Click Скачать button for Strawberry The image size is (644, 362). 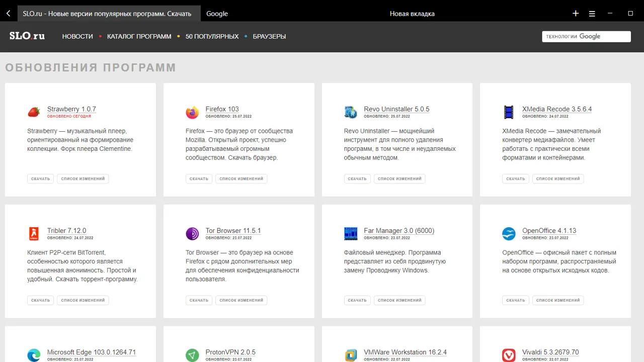tap(40, 178)
